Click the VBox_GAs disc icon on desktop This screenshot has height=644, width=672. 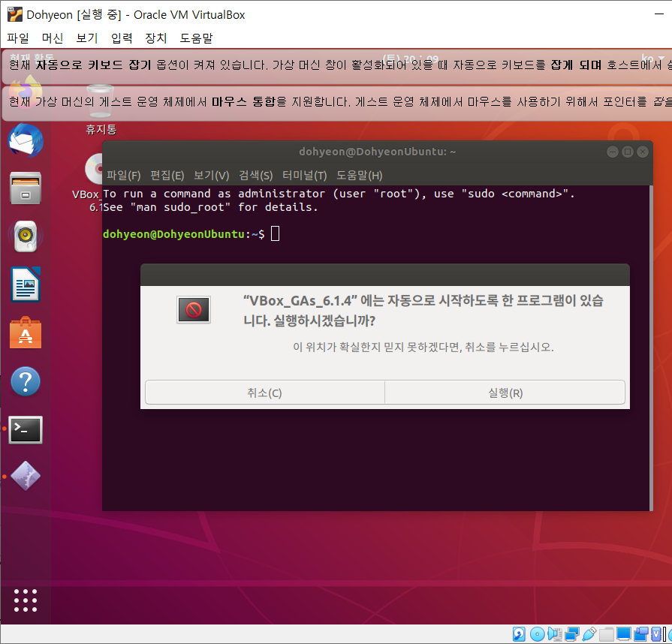click(x=94, y=169)
